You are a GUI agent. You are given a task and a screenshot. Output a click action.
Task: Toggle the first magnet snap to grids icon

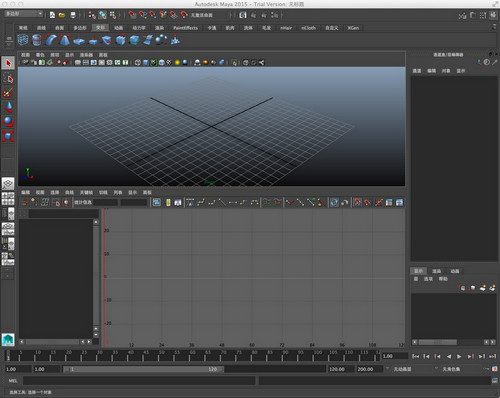132,15
